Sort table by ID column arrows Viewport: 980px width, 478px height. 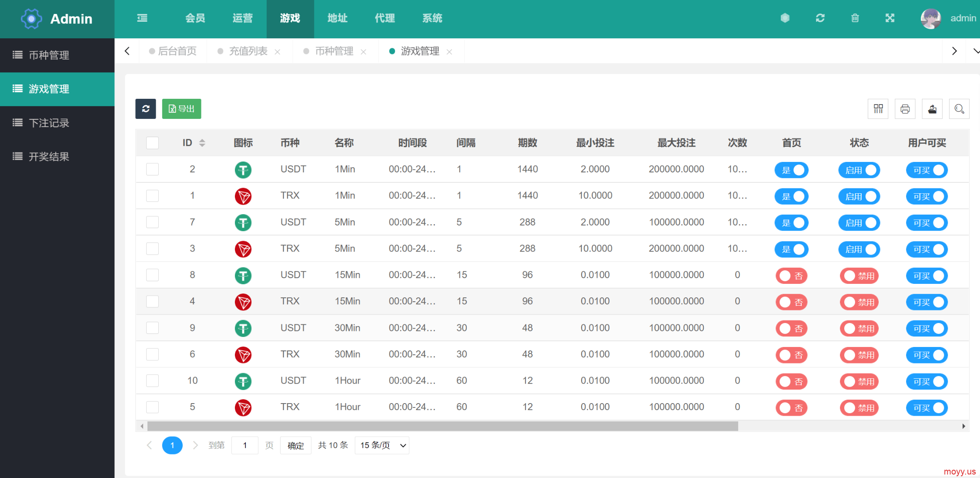coord(202,143)
